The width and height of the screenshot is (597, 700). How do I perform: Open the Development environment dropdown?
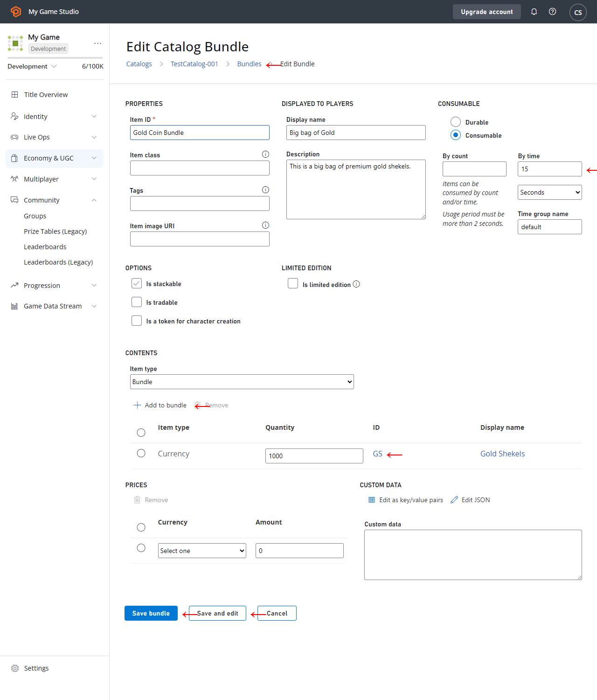[x=32, y=66]
